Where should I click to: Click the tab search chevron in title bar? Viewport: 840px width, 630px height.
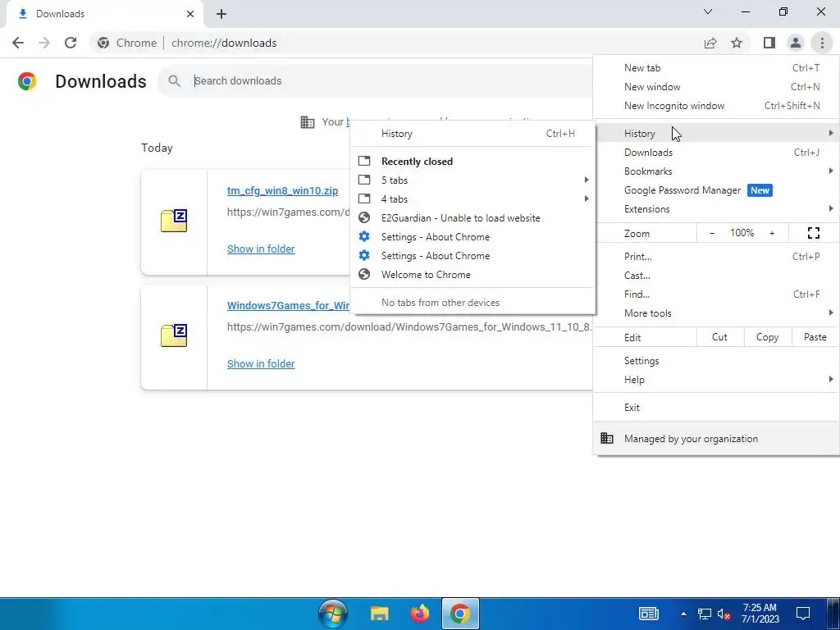pos(708,11)
